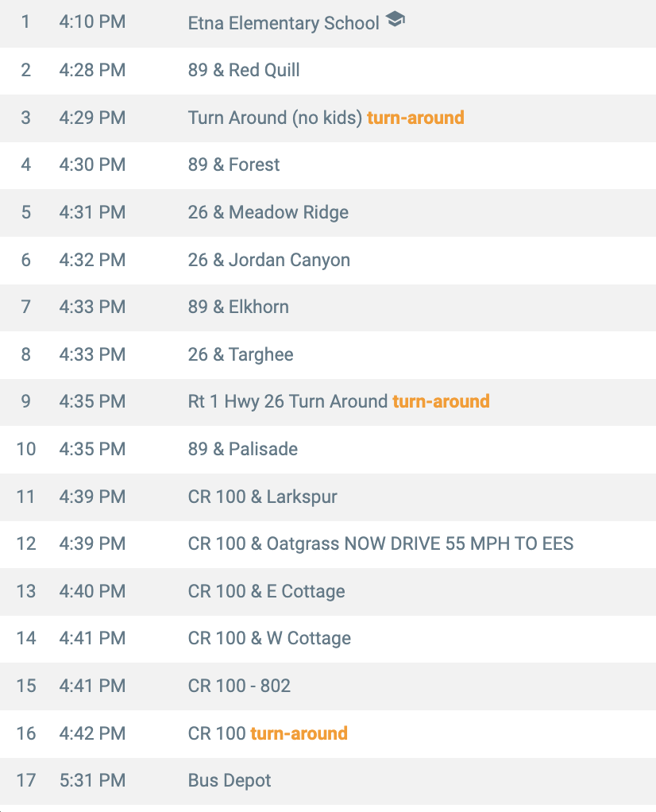This screenshot has height=812, width=656.
Task: Select the Bus Depot final stop
Action: [x=230, y=780]
